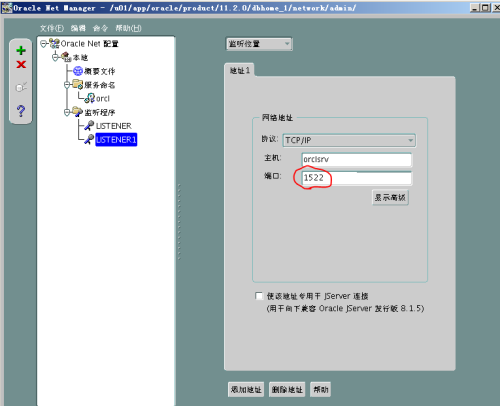Select the 本地 tree label
Screen dimensions: 500x406
(x=80, y=57)
